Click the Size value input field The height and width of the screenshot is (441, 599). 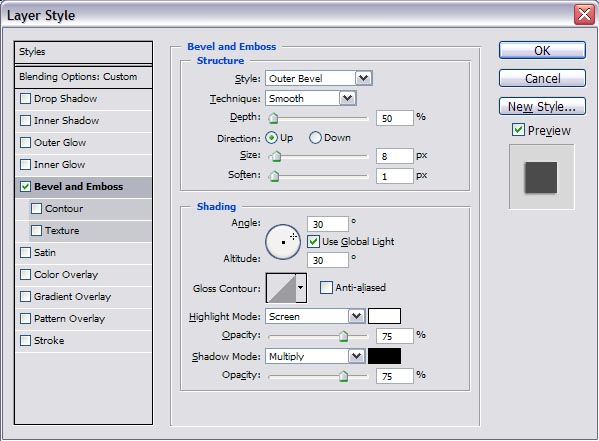(x=394, y=156)
